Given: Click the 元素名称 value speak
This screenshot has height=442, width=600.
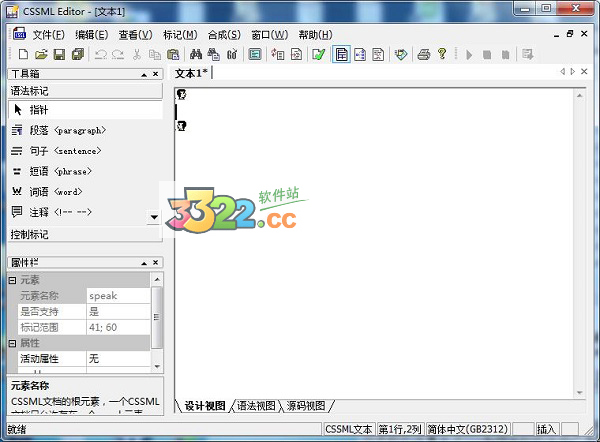Looking at the screenshot, I should pyautogui.click(x=119, y=296).
